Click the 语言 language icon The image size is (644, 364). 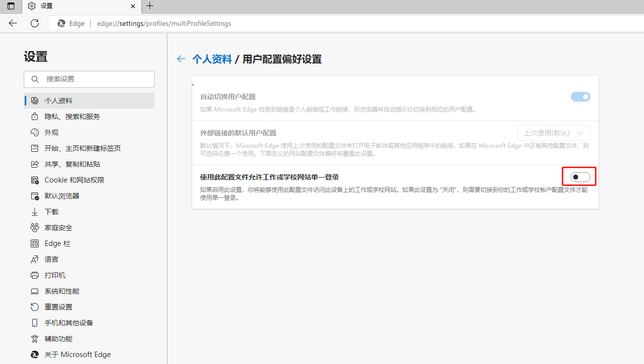[35, 259]
